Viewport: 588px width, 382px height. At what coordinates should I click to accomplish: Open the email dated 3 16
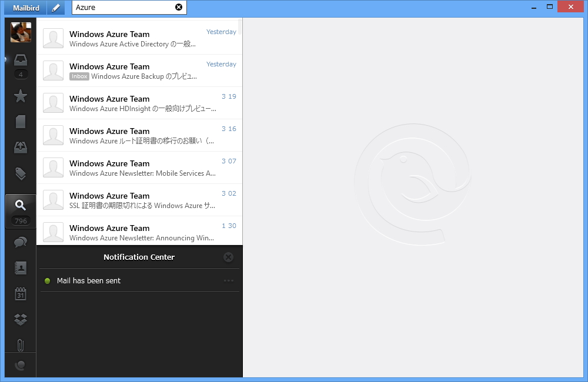click(x=139, y=135)
